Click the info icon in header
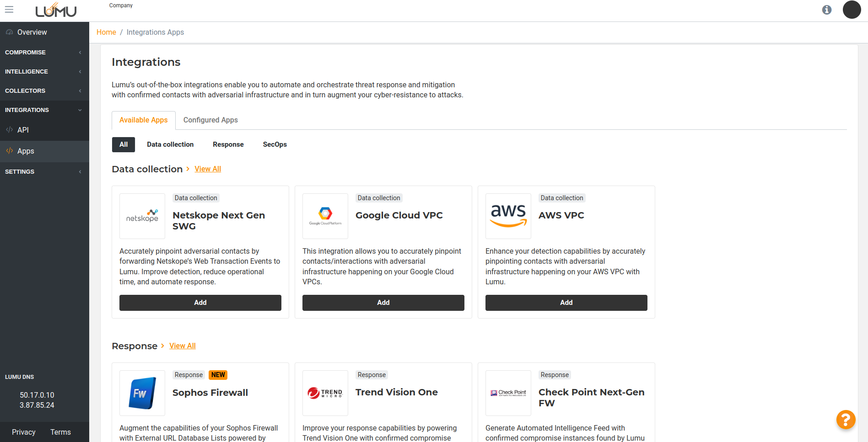The width and height of the screenshot is (868, 442). [x=826, y=10]
